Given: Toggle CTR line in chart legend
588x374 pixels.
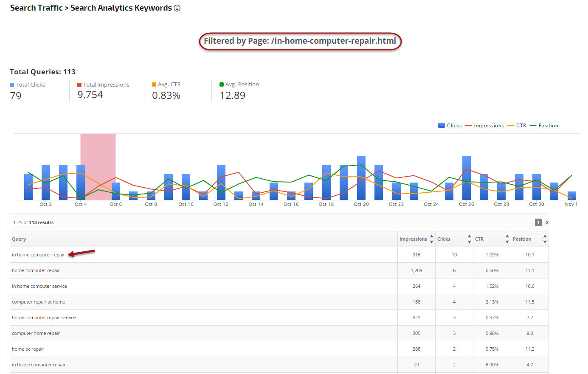Looking at the screenshot, I should 517,126.
